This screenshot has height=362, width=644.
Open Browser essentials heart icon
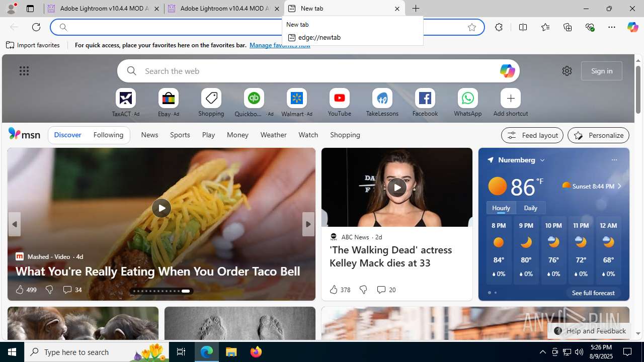pos(590,27)
